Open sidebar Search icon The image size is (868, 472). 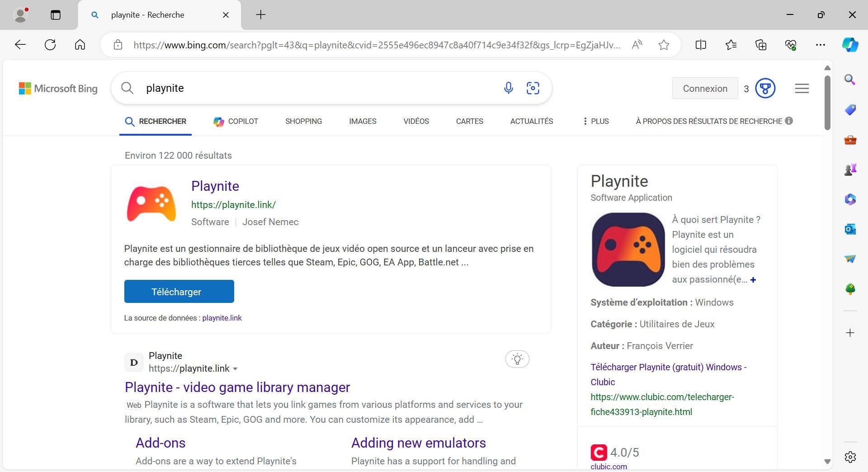click(x=850, y=80)
